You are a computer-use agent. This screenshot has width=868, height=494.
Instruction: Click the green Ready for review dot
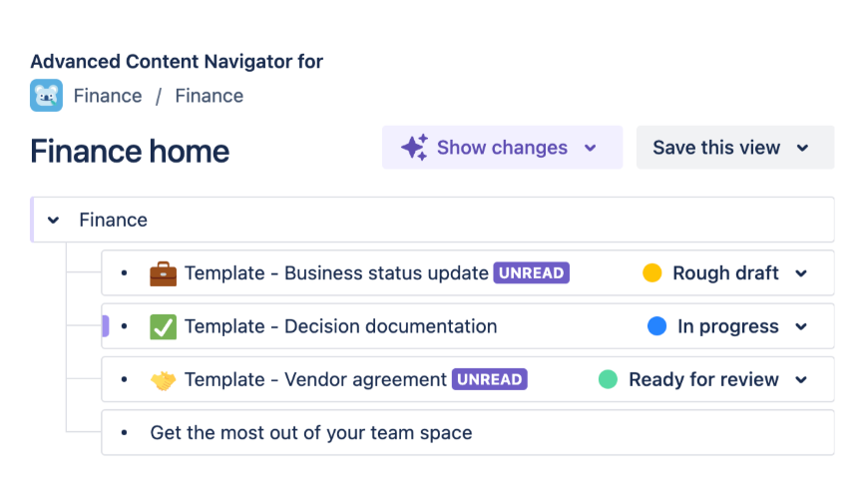coord(608,380)
